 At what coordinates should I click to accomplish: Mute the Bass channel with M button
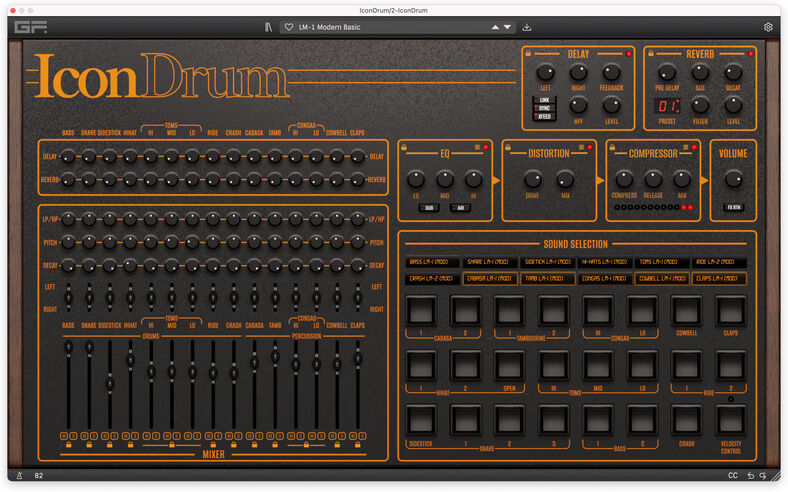coord(64,436)
